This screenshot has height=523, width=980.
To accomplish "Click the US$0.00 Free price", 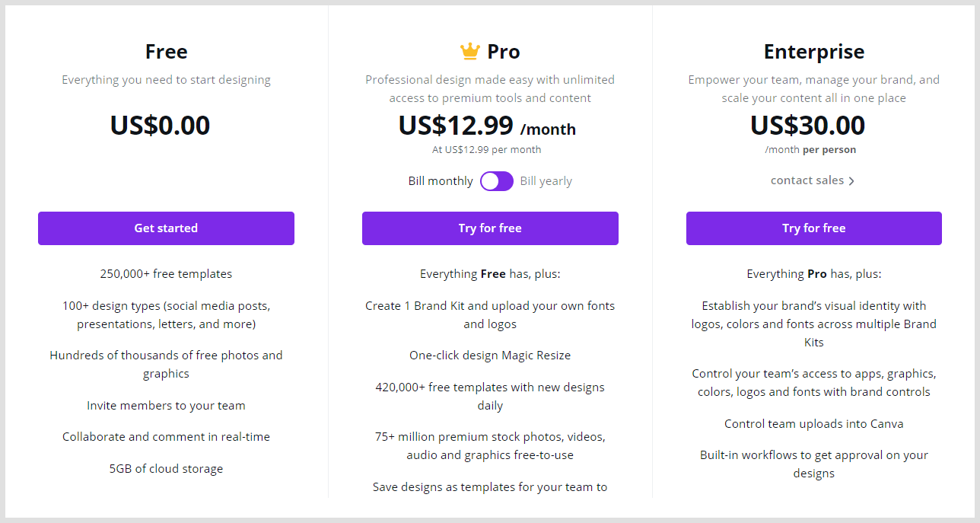I will click(x=160, y=126).
